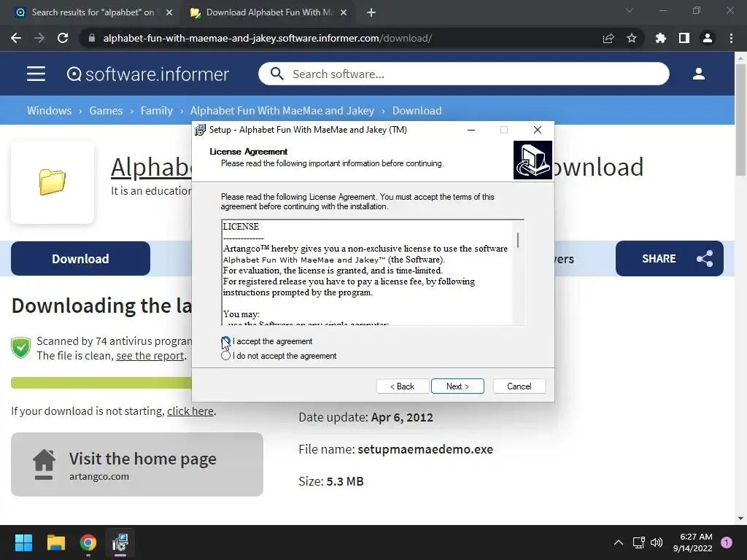Click the share network icon
Viewport: 747px width, 560px height.
[705, 259]
